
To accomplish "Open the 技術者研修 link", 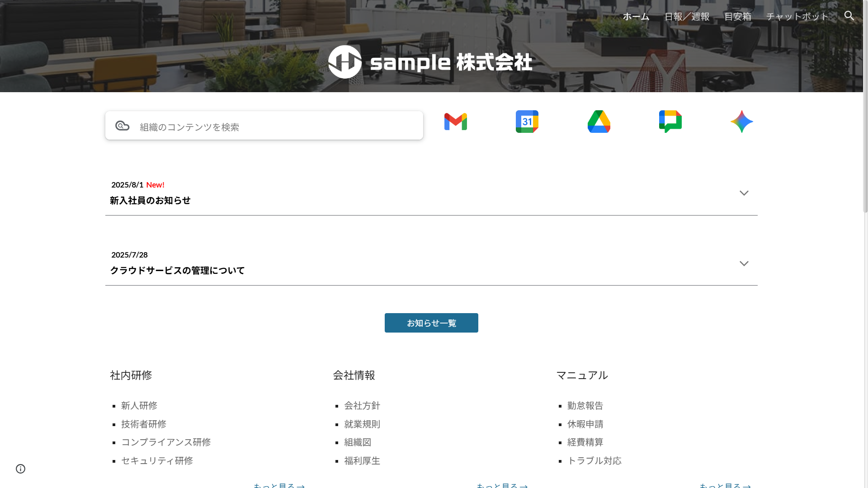I will click(144, 424).
